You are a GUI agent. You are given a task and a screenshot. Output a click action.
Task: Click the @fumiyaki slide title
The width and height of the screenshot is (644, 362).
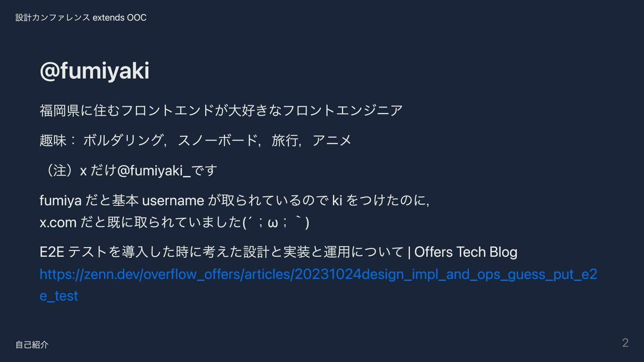[94, 71]
